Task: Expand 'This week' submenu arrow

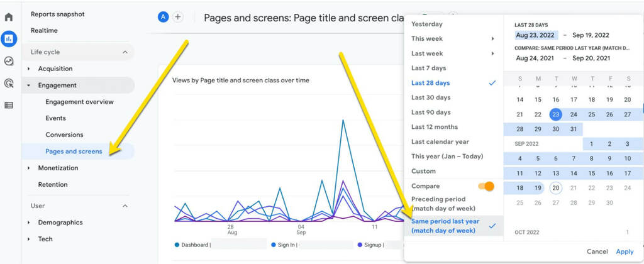Action: (492, 39)
